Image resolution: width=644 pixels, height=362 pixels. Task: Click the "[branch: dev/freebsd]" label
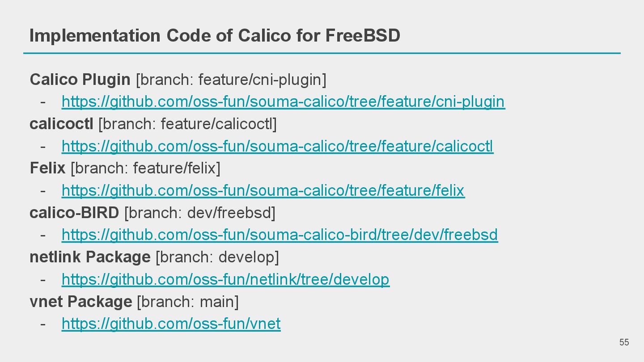(x=199, y=213)
